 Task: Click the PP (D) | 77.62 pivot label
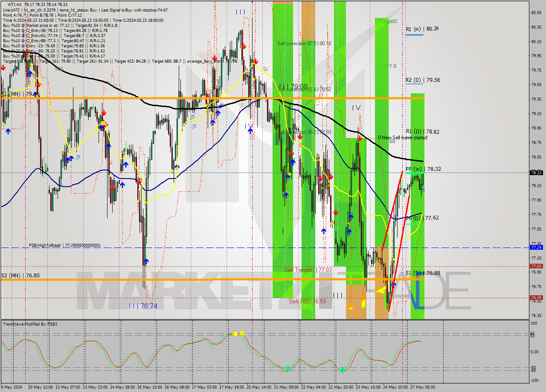pos(422,217)
